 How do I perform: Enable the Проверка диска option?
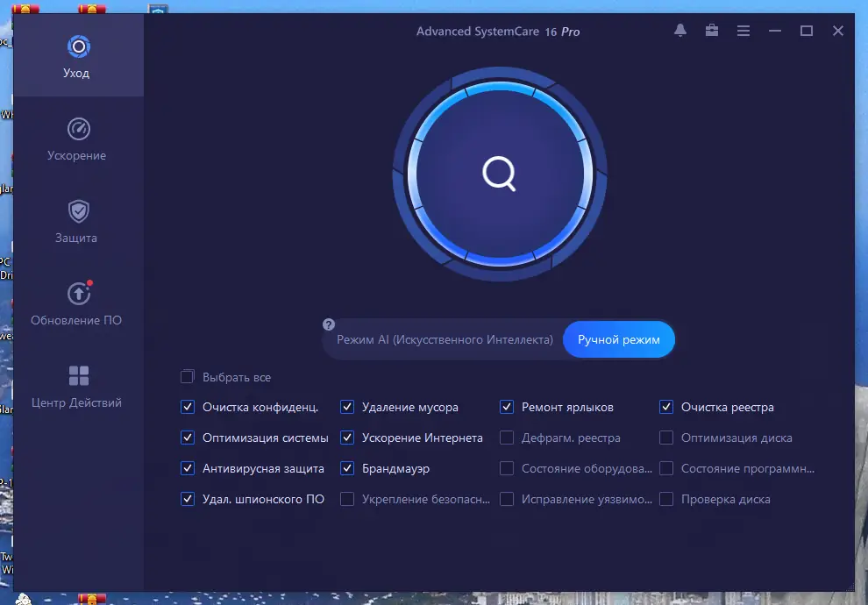[666, 499]
